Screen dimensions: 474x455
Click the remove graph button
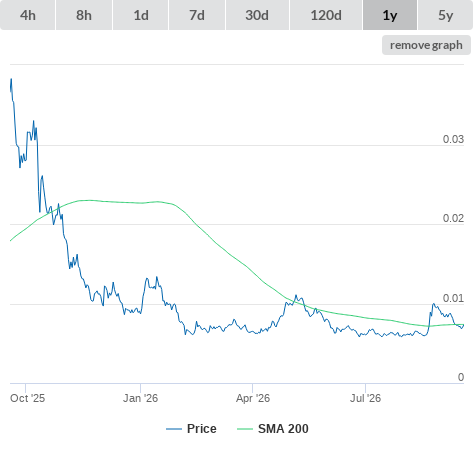pyautogui.click(x=426, y=45)
